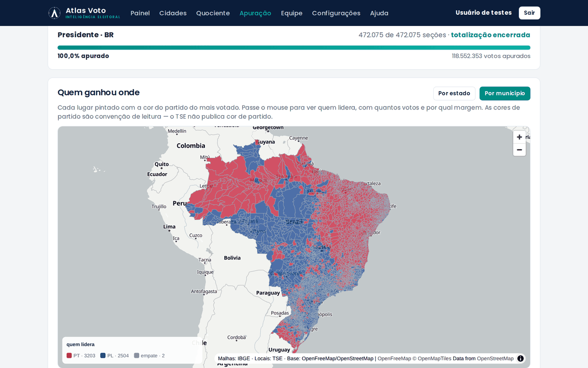Select the Apuração navigation tab
Screen dimensions: 588x368
click(x=255, y=13)
